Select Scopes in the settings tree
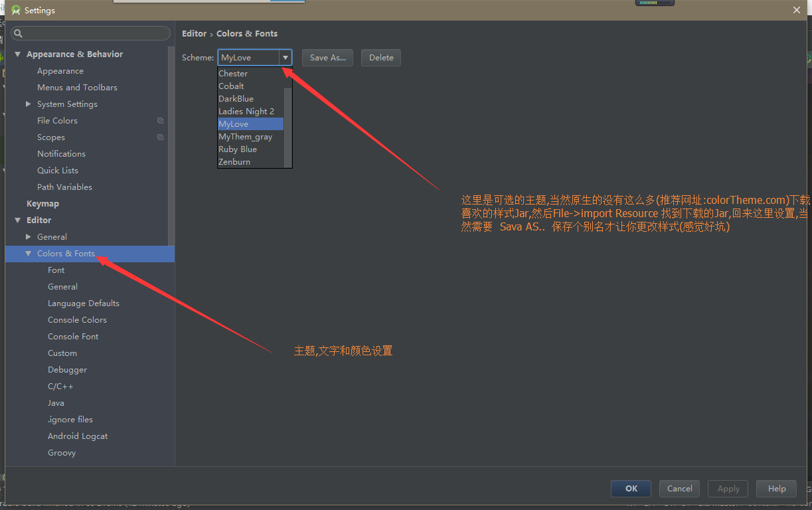The width and height of the screenshot is (812, 510). point(51,137)
